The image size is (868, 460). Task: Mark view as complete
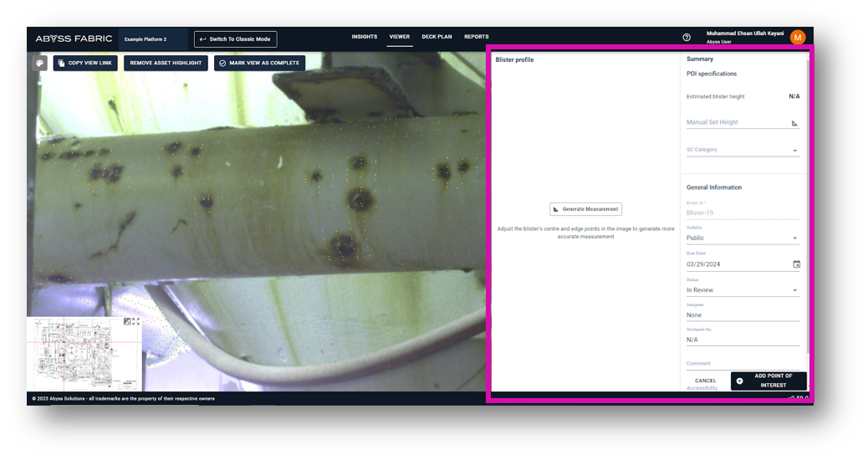point(258,63)
